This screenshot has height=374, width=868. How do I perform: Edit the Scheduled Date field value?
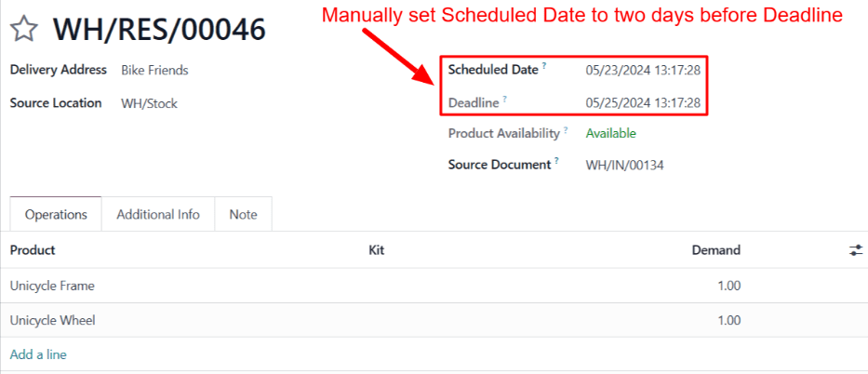click(x=643, y=70)
